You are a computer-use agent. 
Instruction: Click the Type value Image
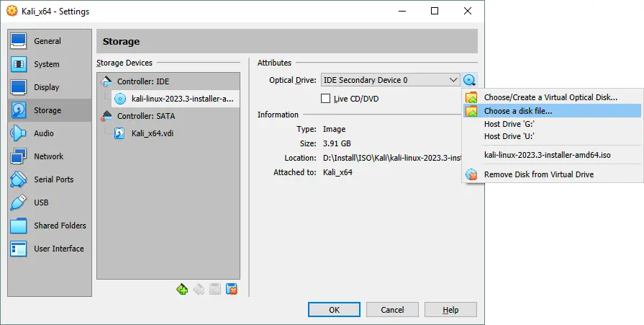tap(334, 129)
